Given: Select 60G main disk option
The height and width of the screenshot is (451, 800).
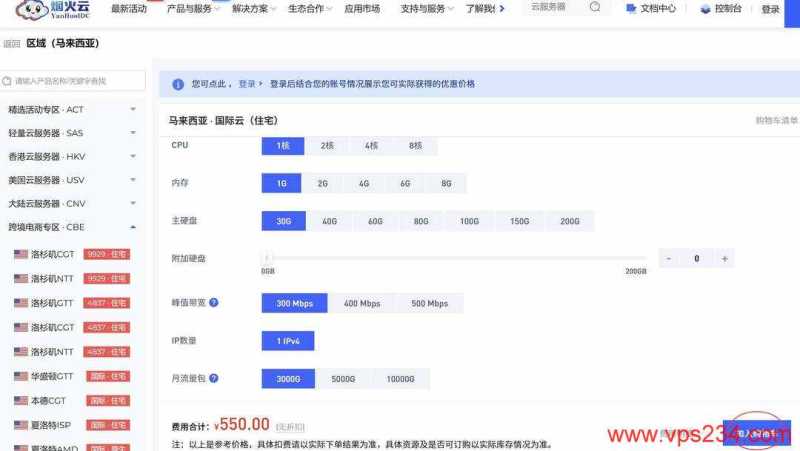Looking at the screenshot, I should 375,221.
